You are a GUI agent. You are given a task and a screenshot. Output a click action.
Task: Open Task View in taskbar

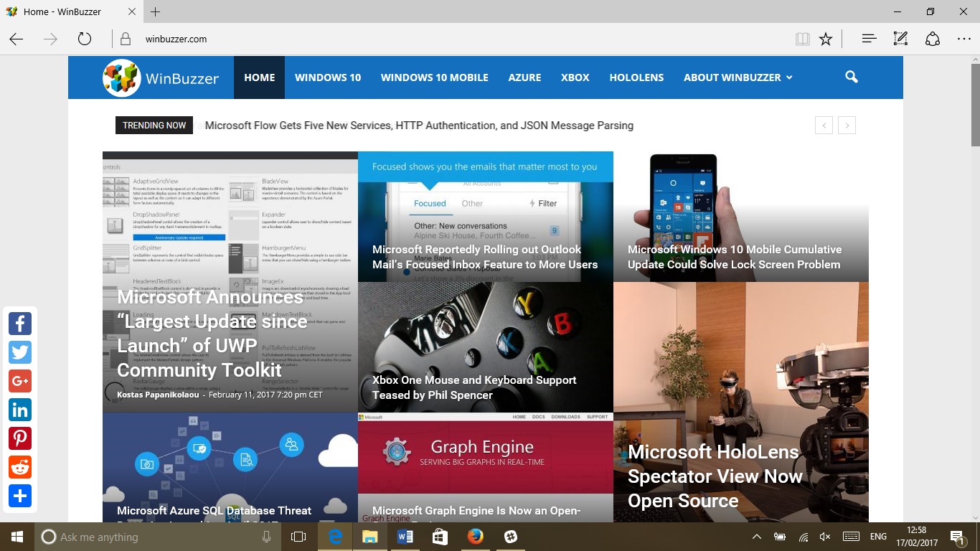click(x=298, y=537)
